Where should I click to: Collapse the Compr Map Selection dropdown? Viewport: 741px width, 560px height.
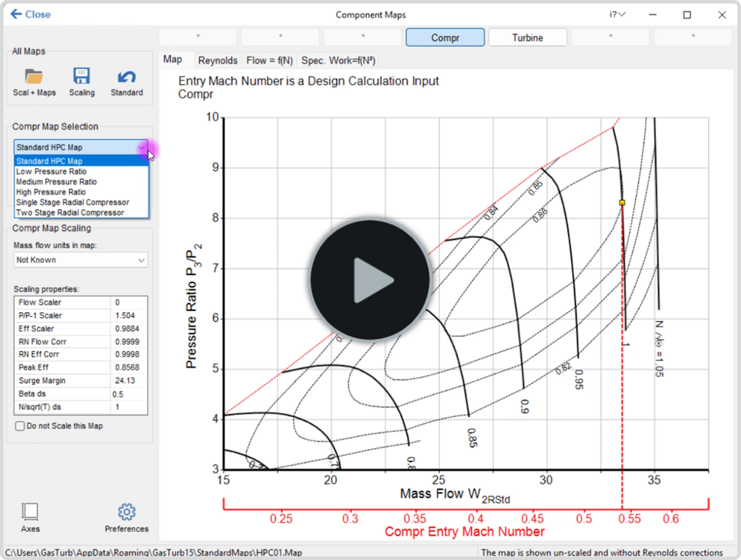pyautogui.click(x=141, y=147)
